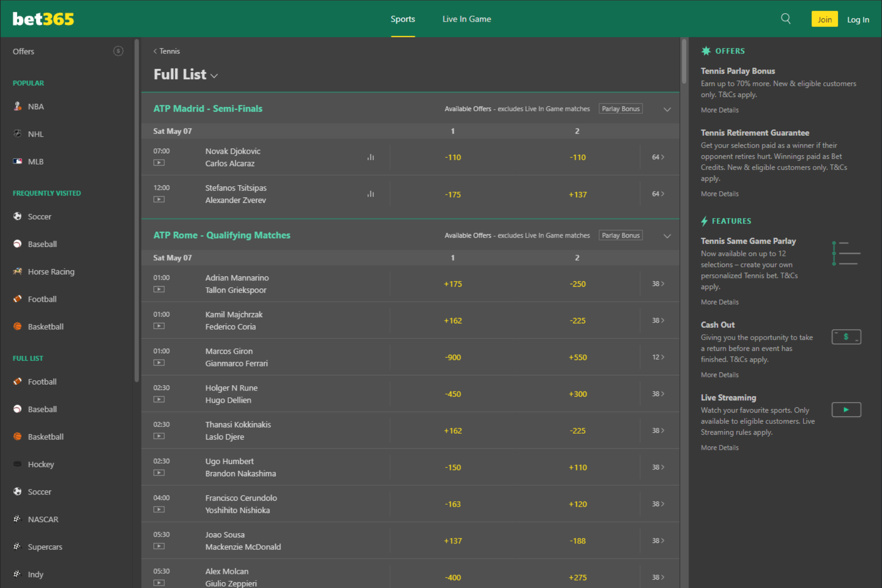
Task: Click NASCAR flag icon in sidebar
Action: 18,518
